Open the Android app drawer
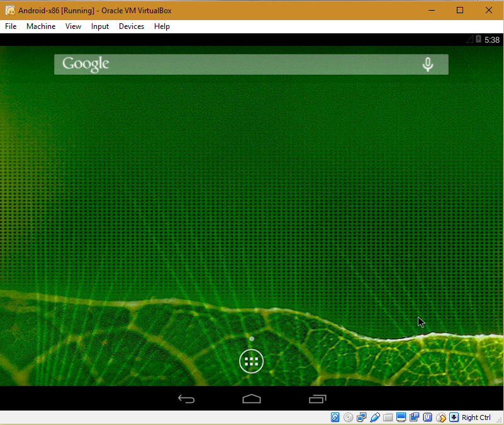 pos(251,362)
